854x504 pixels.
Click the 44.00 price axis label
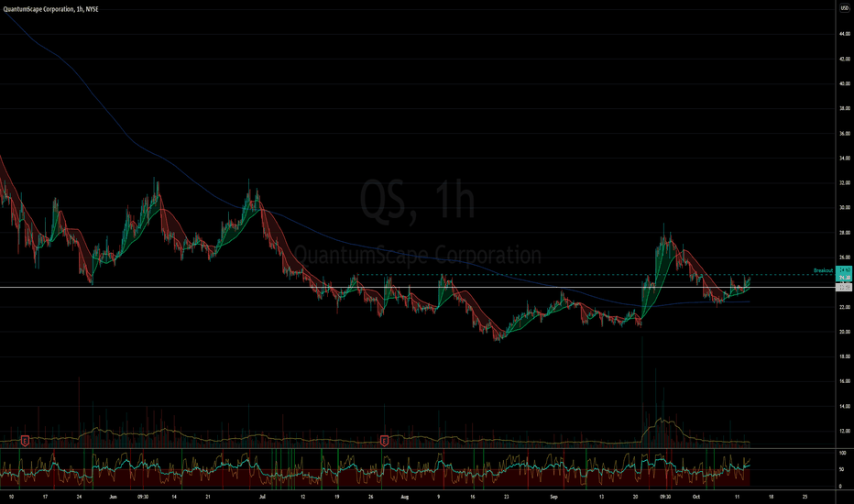(x=844, y=34)
